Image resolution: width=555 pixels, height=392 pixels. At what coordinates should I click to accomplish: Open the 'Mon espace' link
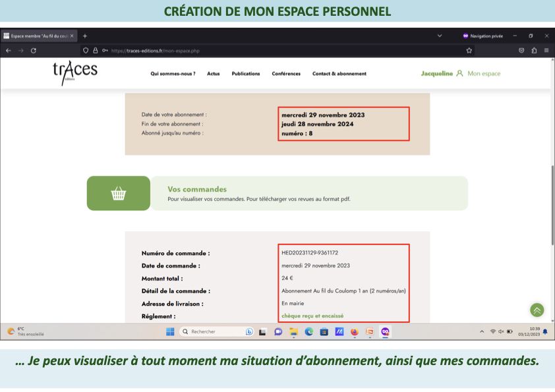tap(484, 74)
